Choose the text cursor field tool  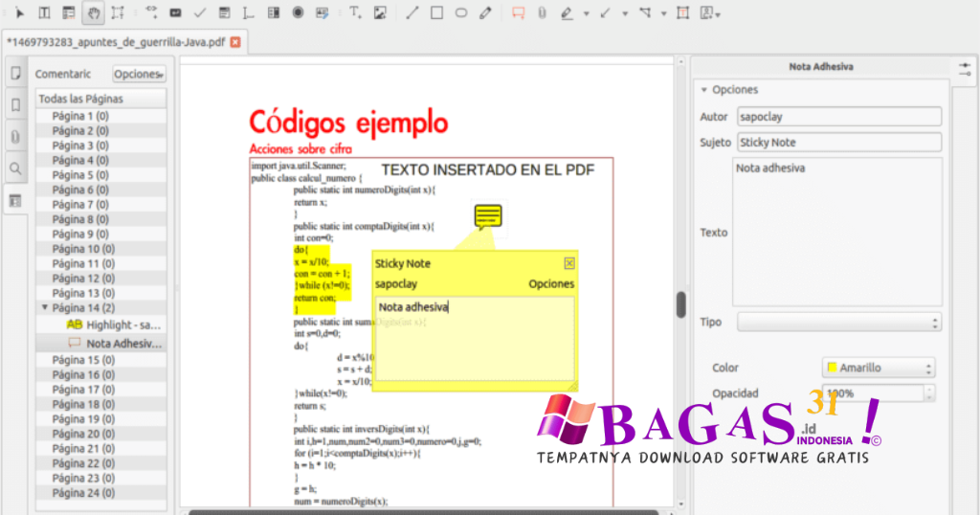point(249,12)
